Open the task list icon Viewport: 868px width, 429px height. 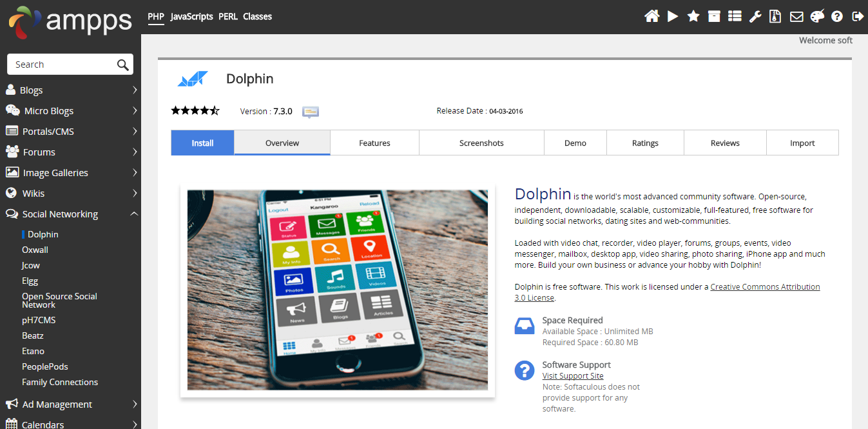pyautogui.click(x=735, y=16)
